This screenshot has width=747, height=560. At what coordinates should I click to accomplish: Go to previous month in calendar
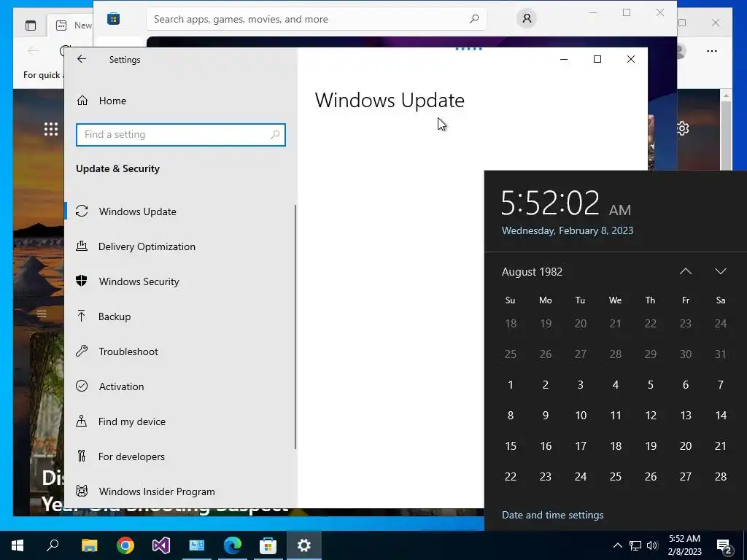pos(686,271)
